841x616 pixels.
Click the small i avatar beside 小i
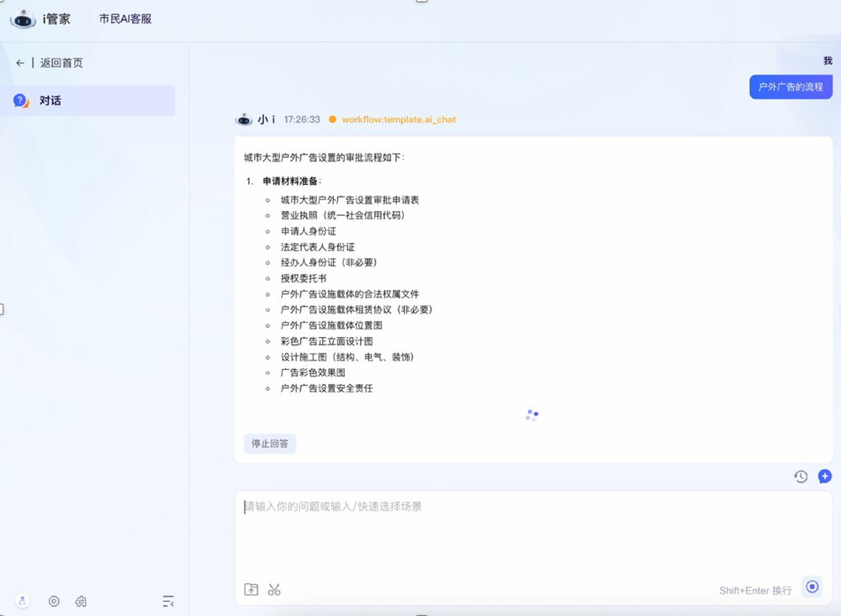pyautogui.click(x=244, y=118)
